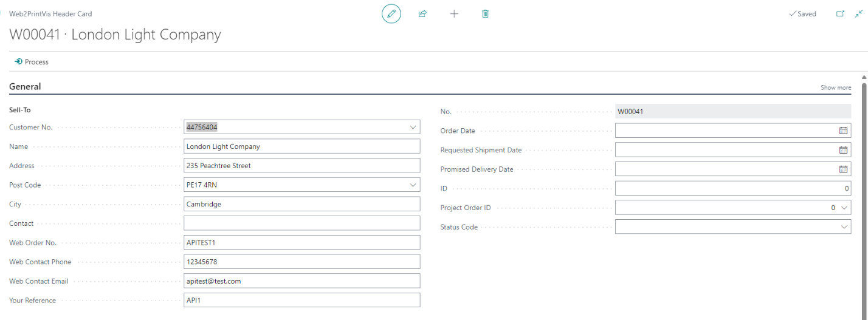Viewport: 868px width, 320px height.
Task: Open Promised Delivery Date calendar icon
Action: 843,169
